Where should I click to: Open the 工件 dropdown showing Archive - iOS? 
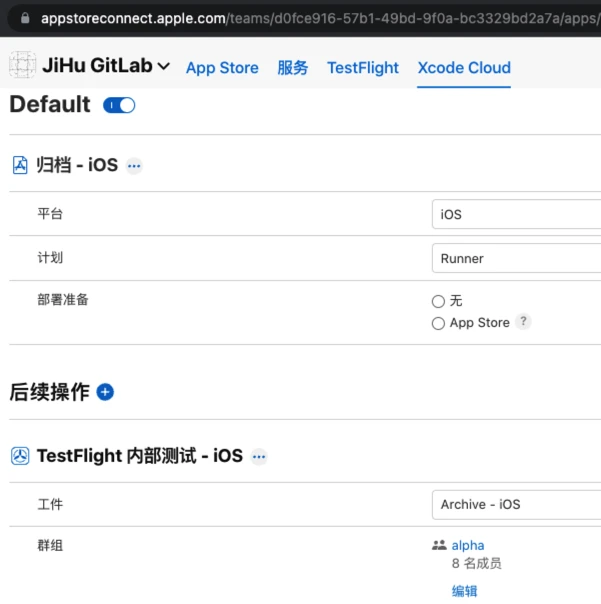click(516, 505)
